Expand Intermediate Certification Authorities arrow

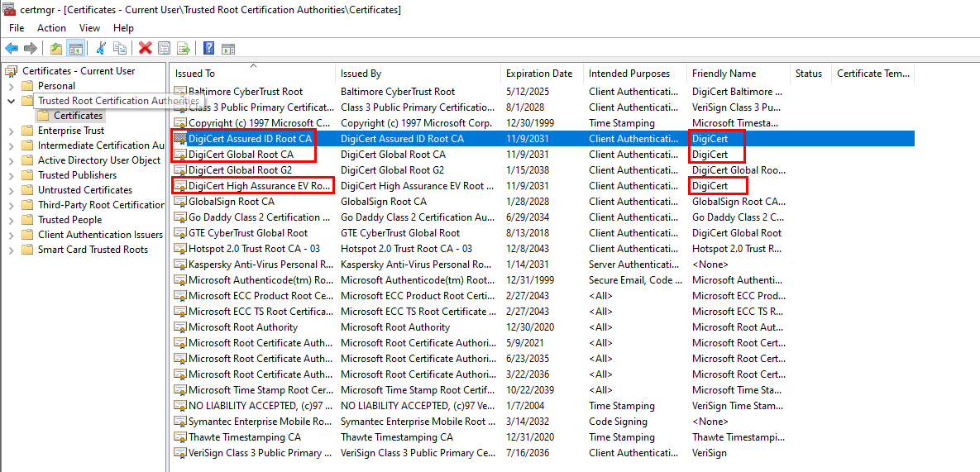(12, 145)
